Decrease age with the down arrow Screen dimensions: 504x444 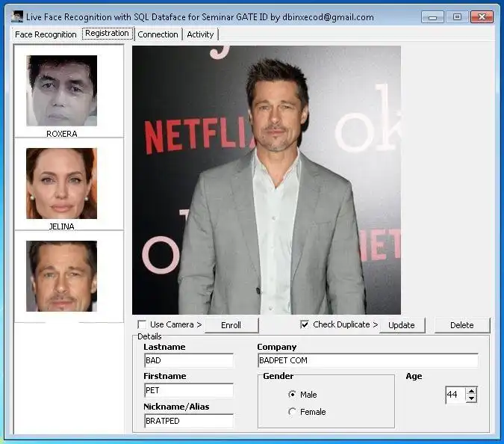(x=471, y=399)
